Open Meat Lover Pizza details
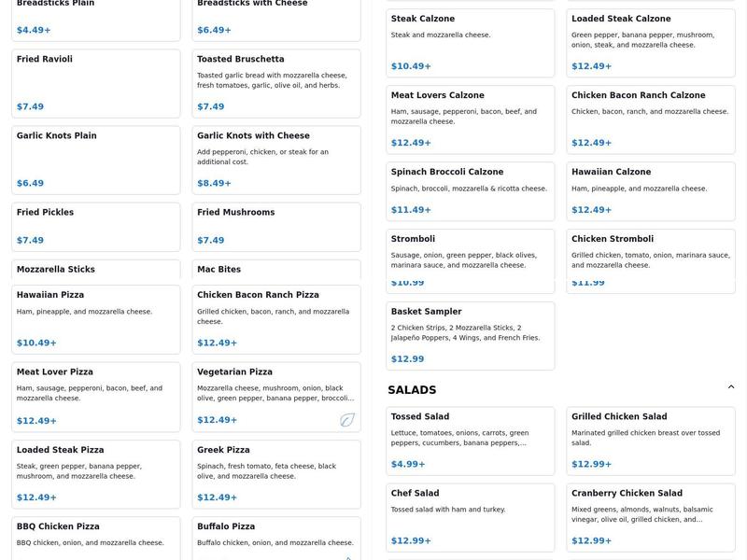The width and height of the screenshot is (747, 560). [x=95, y=397]
